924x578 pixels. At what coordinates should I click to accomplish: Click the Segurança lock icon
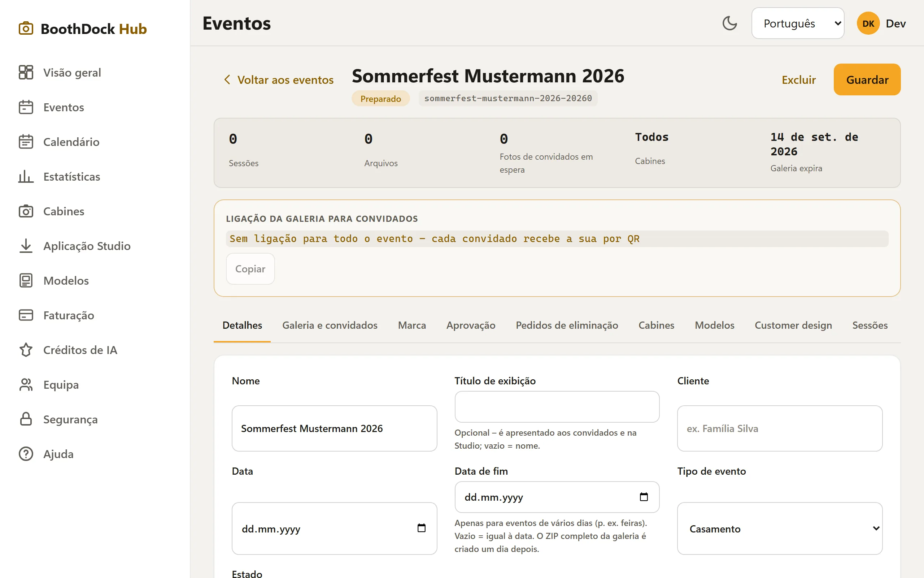(26, 419)
